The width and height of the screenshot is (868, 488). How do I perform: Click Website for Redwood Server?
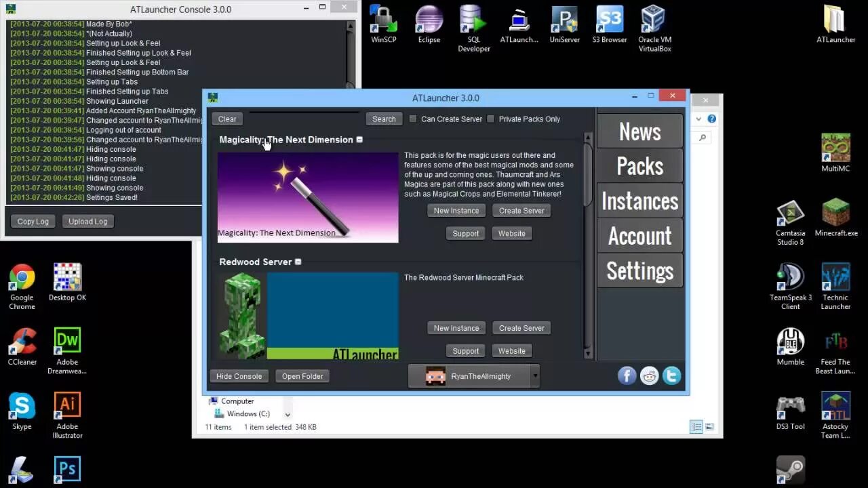tap(512, 351)
